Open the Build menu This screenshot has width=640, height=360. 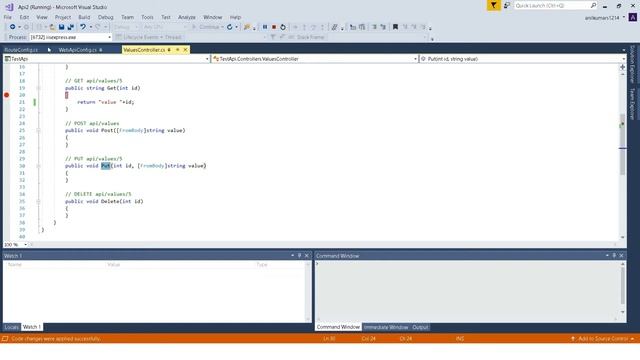(x=84, y=17)
